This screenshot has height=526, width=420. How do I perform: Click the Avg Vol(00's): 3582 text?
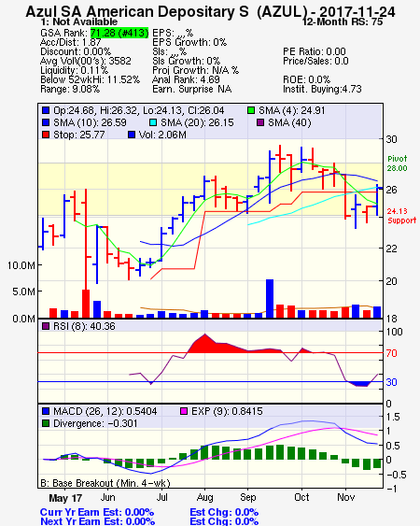tap(86, 61)
